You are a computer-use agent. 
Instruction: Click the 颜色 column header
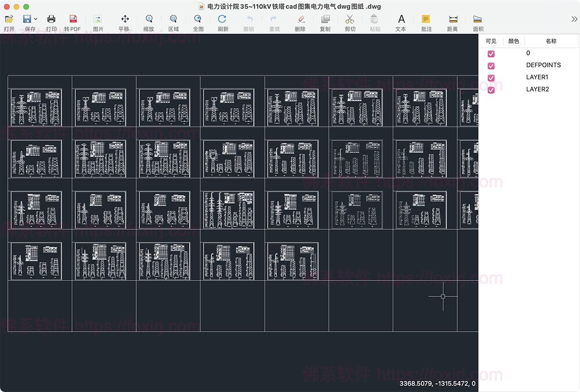click(514, 42)
